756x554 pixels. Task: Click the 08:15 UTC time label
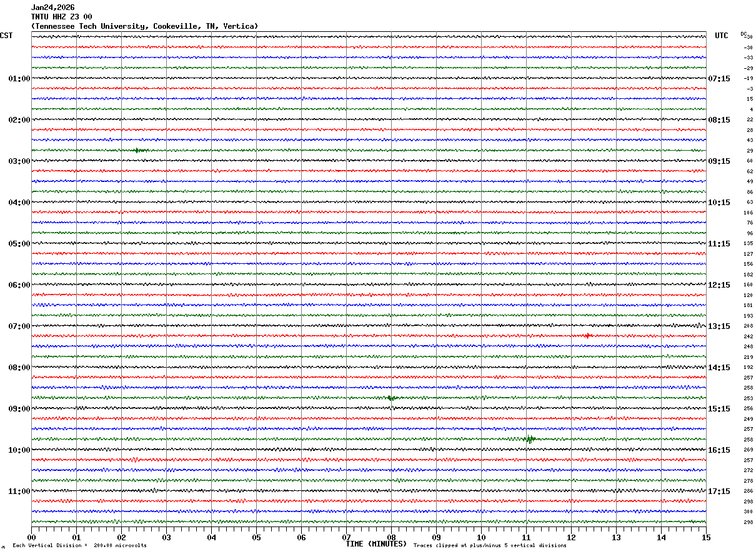[x=719, y=120]
